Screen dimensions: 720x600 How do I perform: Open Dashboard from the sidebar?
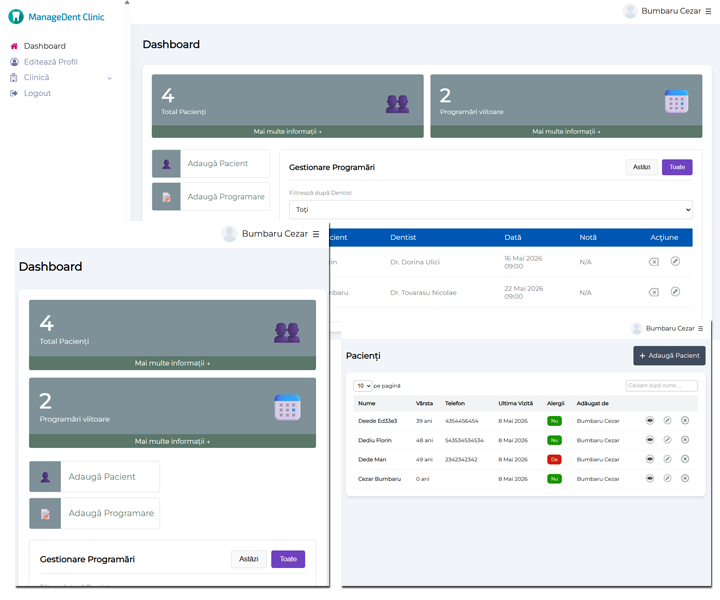tap(45, 46)
